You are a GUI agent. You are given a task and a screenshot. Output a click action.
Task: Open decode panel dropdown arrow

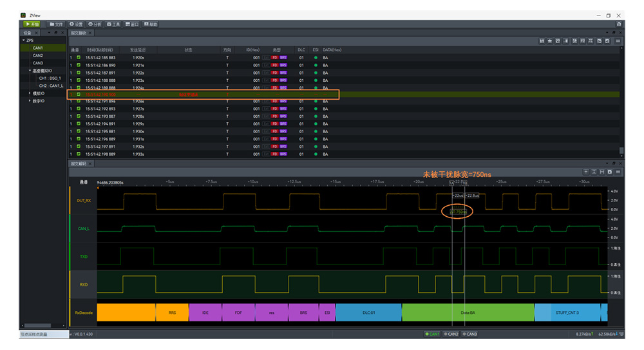point(607,163)
